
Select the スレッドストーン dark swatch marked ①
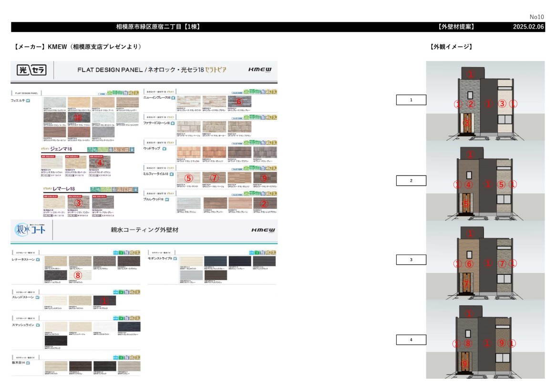click(x=104, y=301)
